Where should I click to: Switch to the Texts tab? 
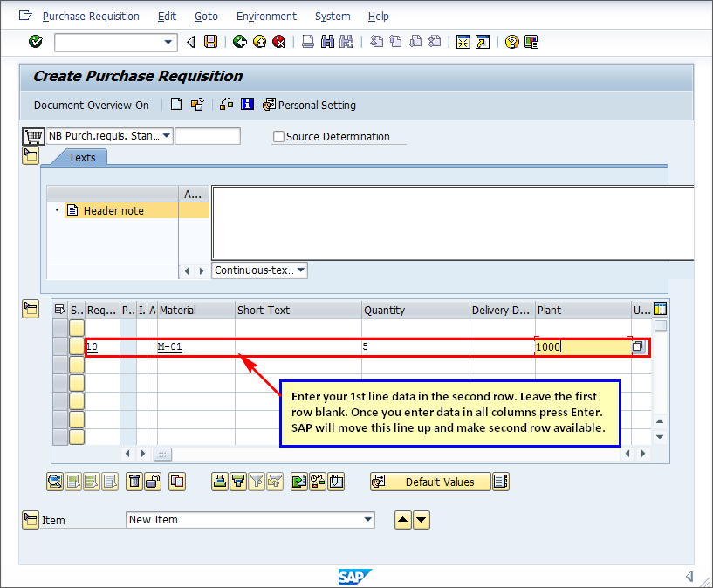[82, 158]
